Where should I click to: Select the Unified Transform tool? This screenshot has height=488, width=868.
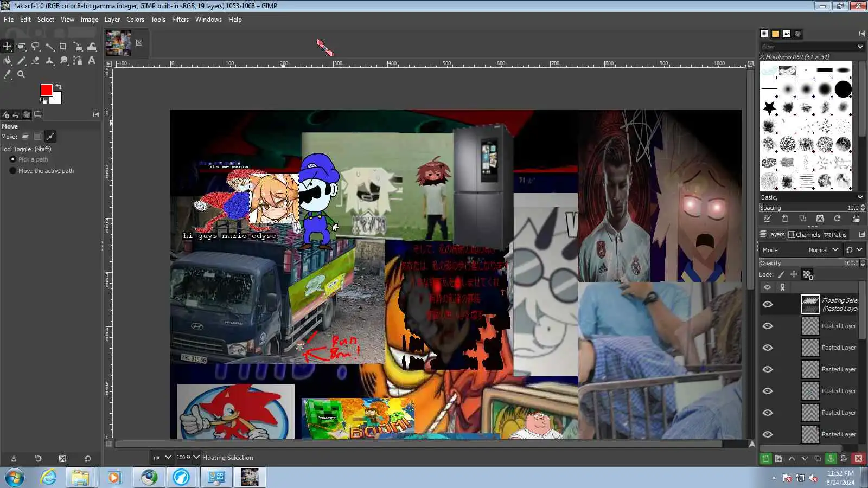pyautogui.click(x=78, y=47)
